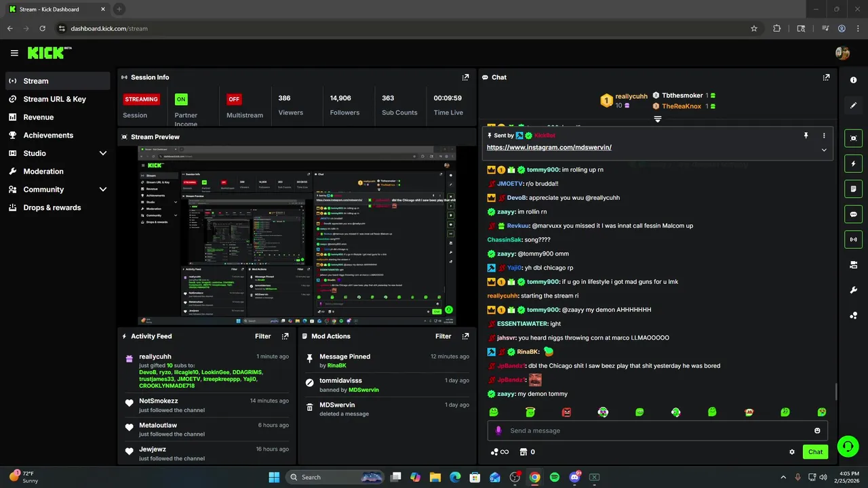Viewport: 868px width, 488px height.
Task: Click the pencil edit icon in right sidebar
Action: point(853,105)
